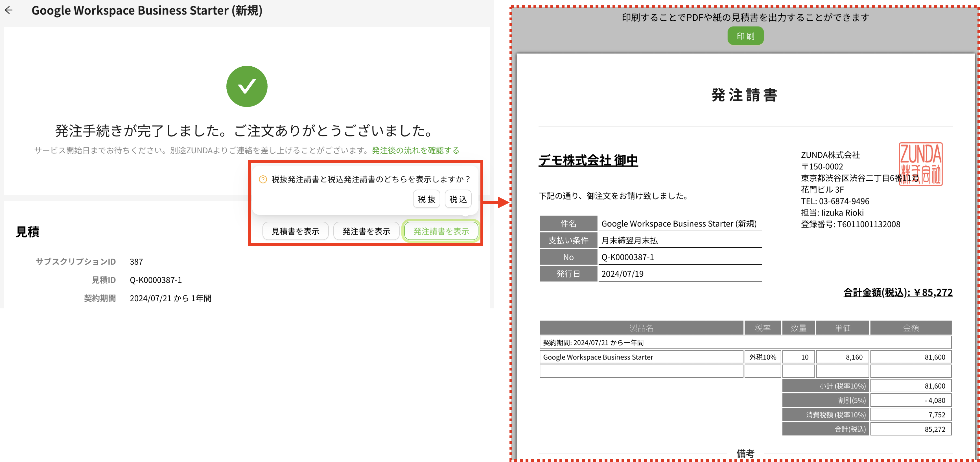Click 見積ID value Q-K0000387-1 on left panel
The image size is (980, 462).
[x=156, y=280]
